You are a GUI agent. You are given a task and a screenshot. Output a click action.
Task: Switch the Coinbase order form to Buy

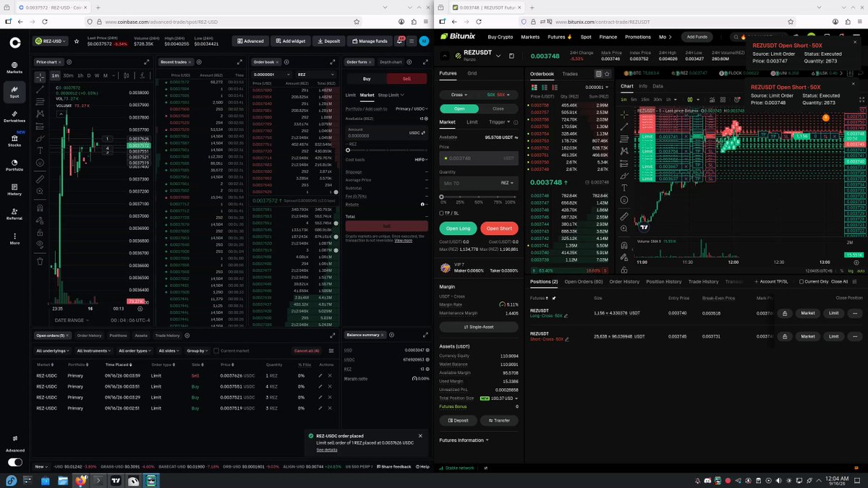367,78
